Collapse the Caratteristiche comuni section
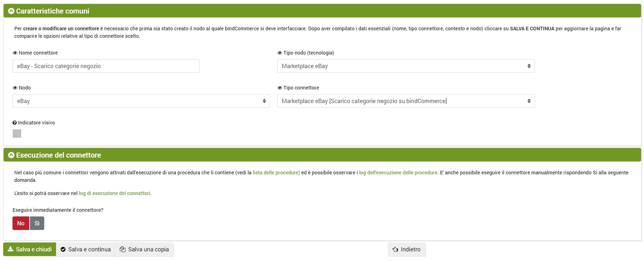 click(11, 11)
